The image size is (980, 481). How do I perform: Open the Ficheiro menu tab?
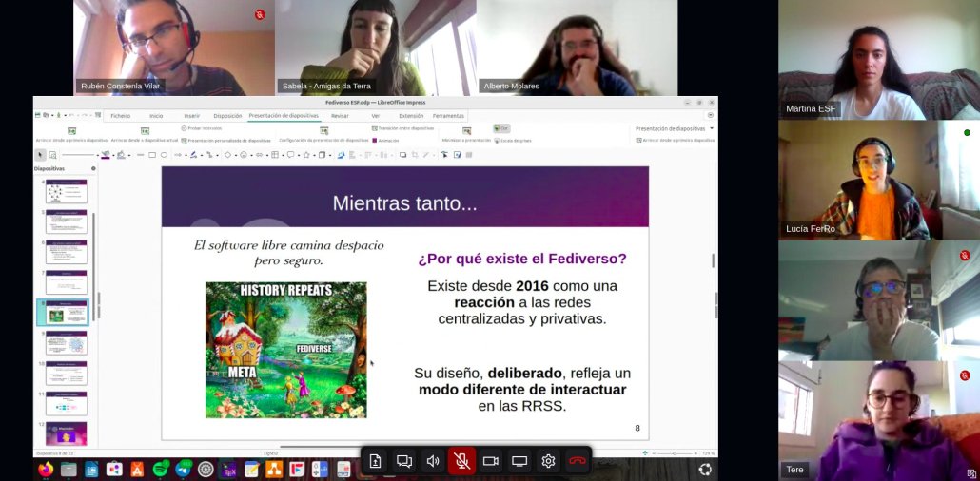(120, 115)
